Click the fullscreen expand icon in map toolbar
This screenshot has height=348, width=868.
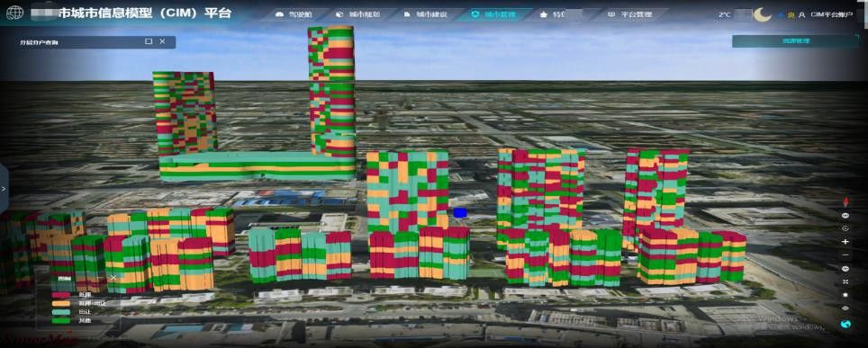[x=845, y=281]
